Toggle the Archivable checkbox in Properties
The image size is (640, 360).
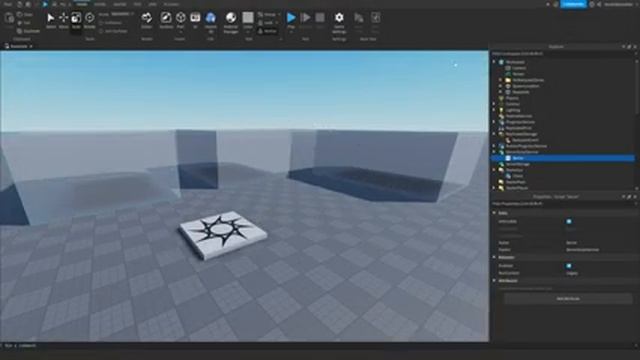569,221
